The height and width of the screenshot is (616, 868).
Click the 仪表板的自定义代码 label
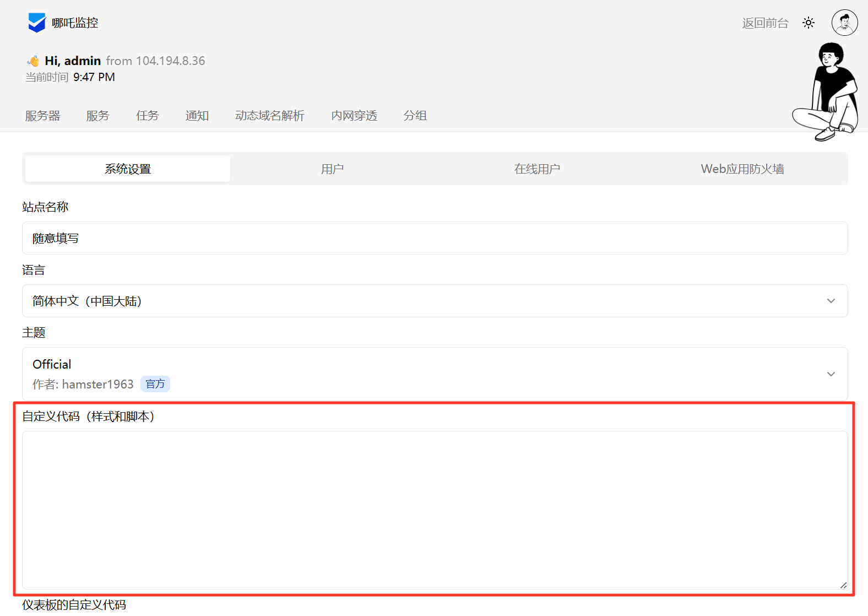click(x=74, y=605)
